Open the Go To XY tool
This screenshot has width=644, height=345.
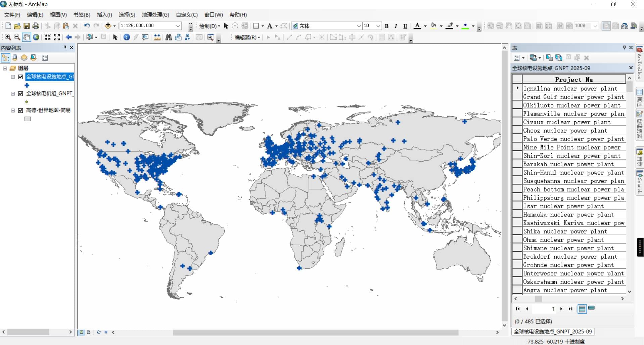coord(187,37)
